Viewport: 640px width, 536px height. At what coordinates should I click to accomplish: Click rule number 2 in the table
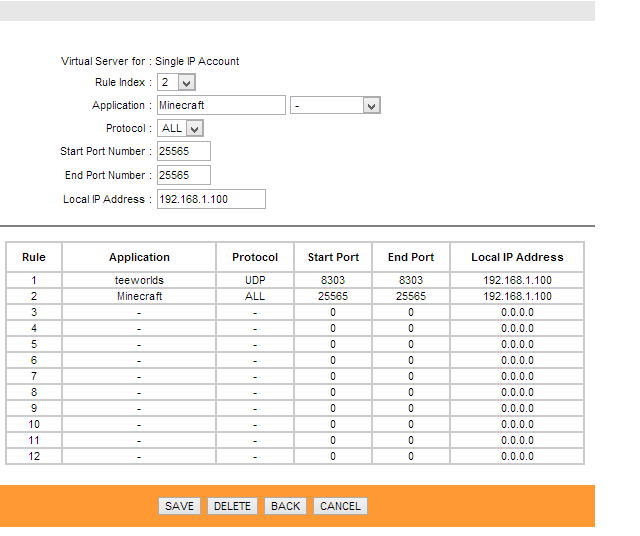[x=34, y=296]
